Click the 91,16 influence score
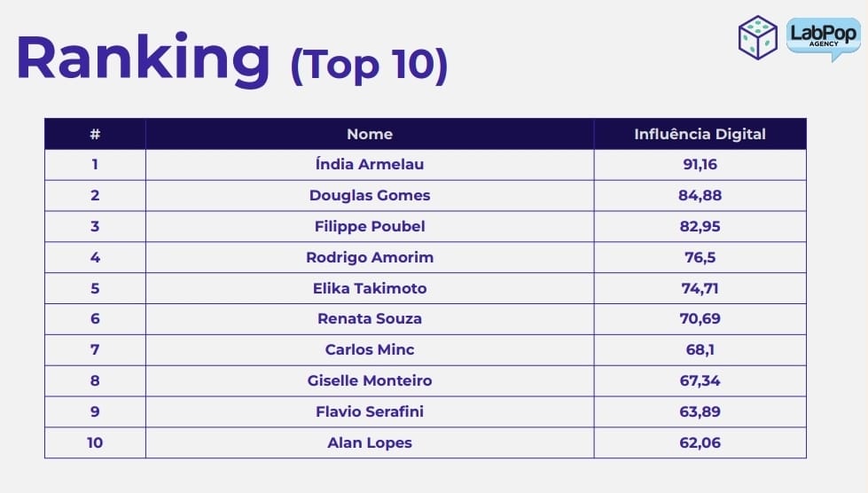 click(x=700, y=164)
